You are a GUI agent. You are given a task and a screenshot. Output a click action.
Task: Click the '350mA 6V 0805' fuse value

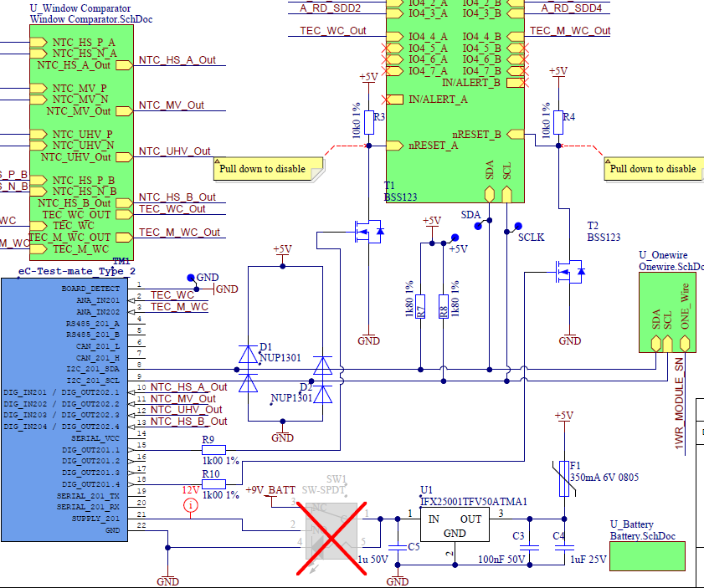tap(604, 478)
